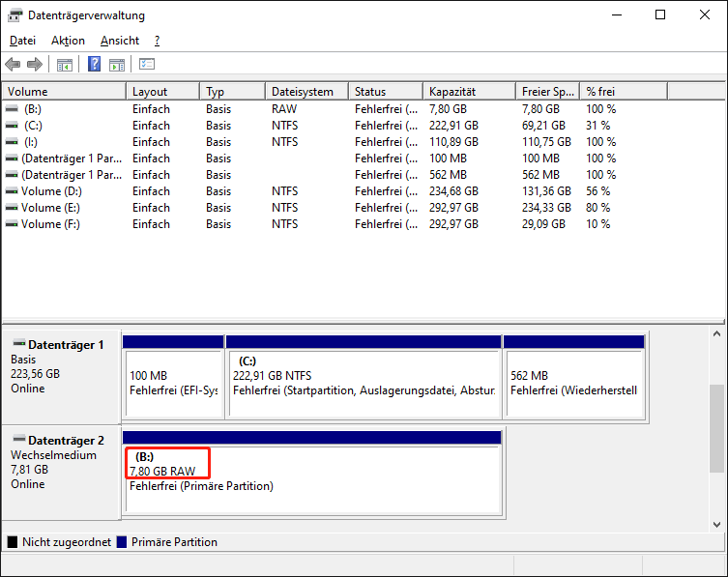
Task: Click the settings list toolbar icon
Action: [x=147, y=64]
